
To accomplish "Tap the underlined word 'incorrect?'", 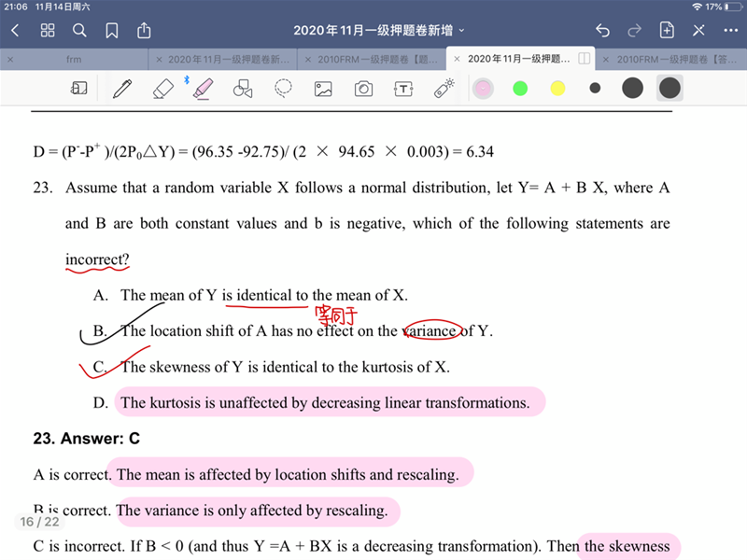I will [x=97, y=259].
